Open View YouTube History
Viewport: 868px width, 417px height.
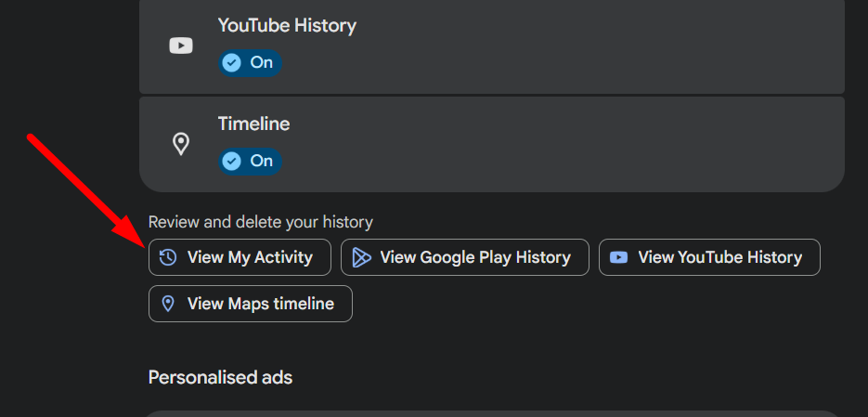point(709,257)
